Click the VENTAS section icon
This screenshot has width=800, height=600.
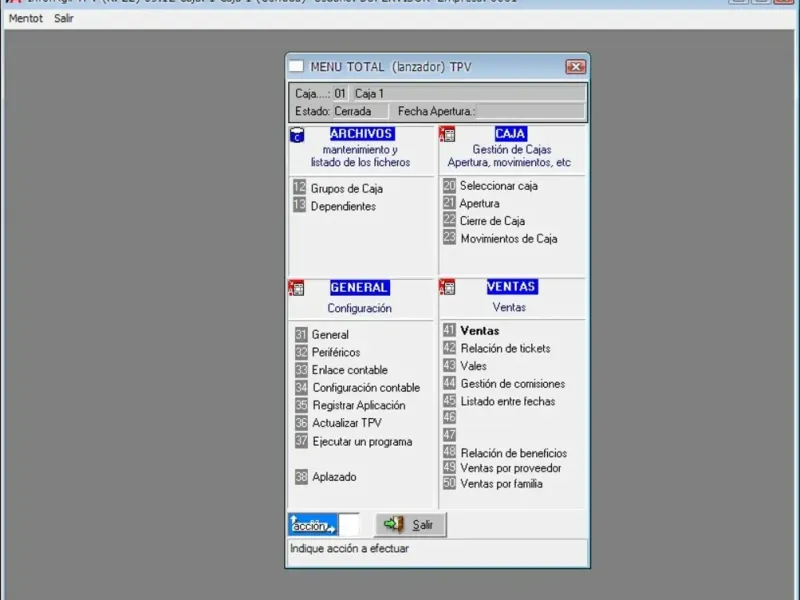click(447, 287)
